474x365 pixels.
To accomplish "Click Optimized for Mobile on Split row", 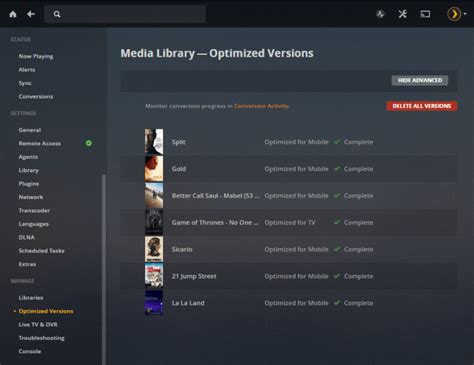I will [296, 142].
